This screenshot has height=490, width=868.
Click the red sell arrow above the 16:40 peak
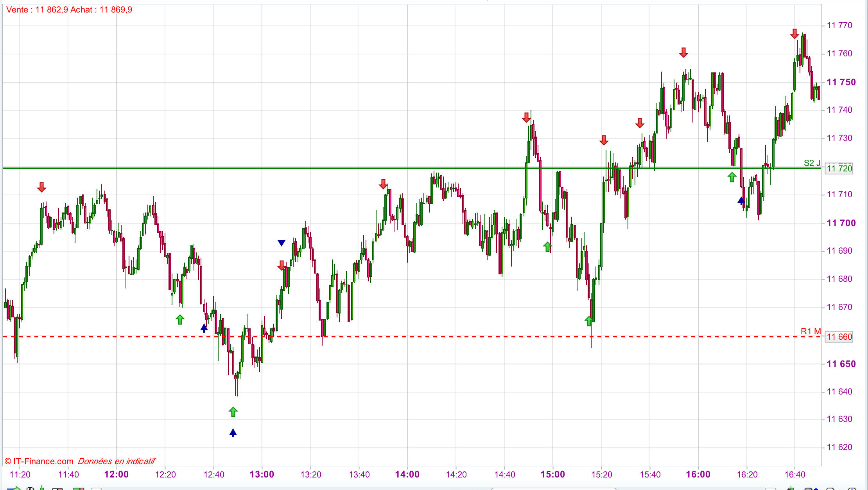pos(794,34)
